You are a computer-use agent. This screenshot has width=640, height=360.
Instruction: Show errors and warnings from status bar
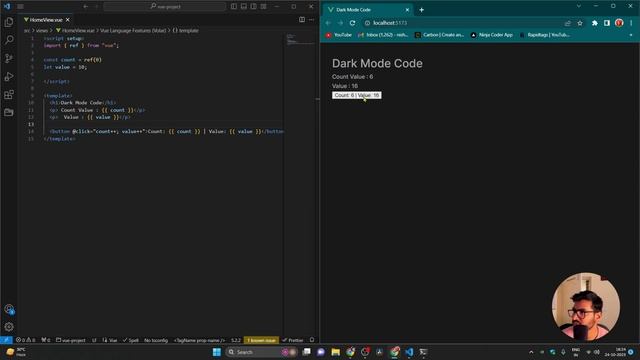pos(25,340)
